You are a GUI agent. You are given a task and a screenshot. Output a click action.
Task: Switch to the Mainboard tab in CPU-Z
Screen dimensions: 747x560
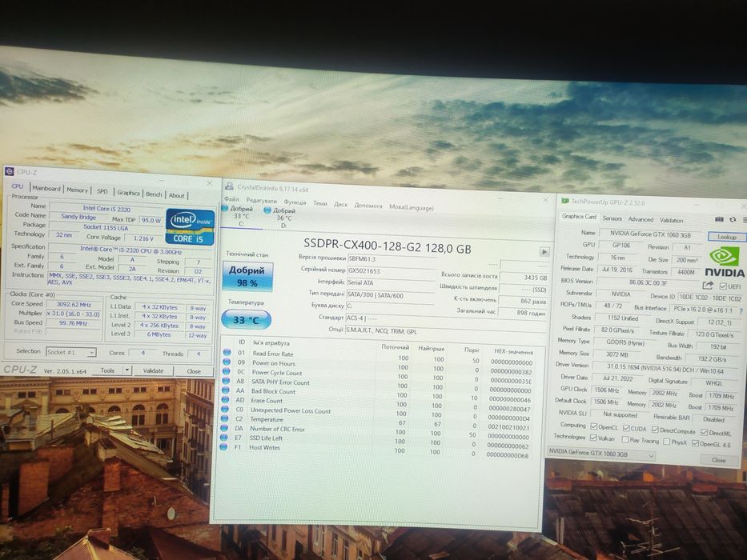tap(46, 188)
